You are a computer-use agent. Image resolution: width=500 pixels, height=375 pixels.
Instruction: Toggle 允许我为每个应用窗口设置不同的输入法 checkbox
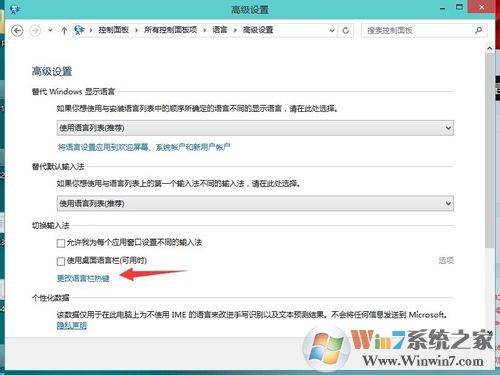(x=61, y=243)
